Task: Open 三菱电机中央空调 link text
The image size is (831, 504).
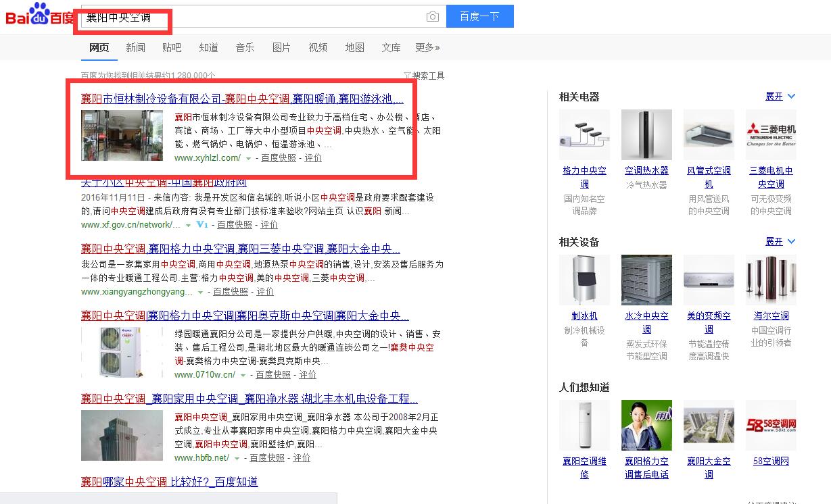Action: click(771, 178)
